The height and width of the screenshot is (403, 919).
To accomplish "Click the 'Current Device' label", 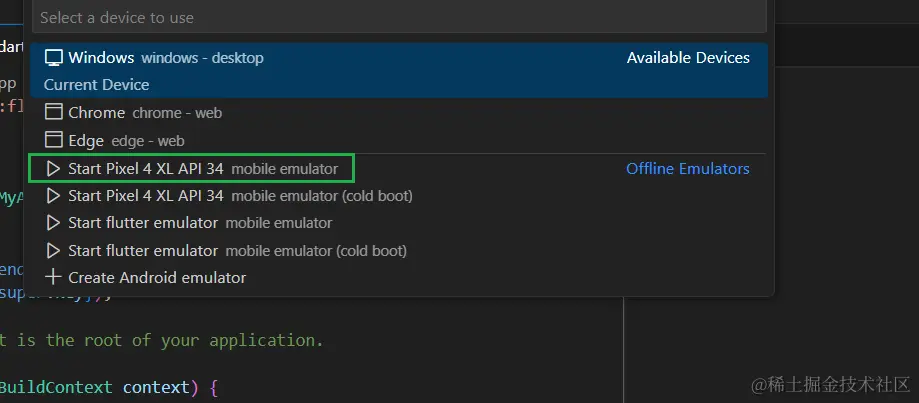I will pos(96,85).
